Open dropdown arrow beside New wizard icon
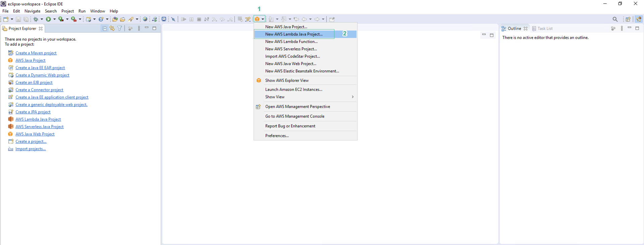Image resolution: width=644 pixels, height=245 pixels. tap(12, 19)
